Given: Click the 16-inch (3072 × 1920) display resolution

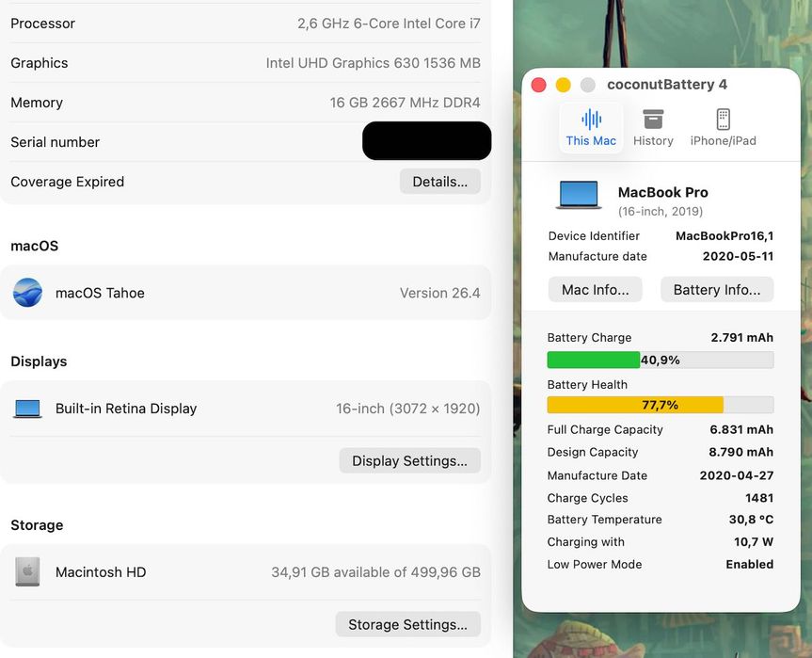Looking at the screenshot, I should pos(408,409).
